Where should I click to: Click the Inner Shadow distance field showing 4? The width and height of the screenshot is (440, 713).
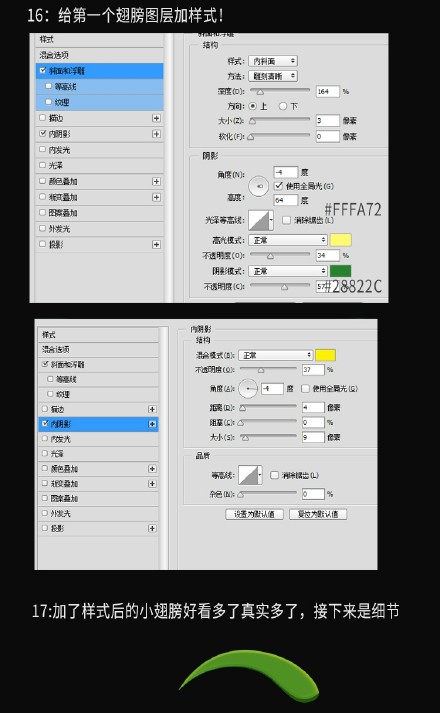(313, 407)
